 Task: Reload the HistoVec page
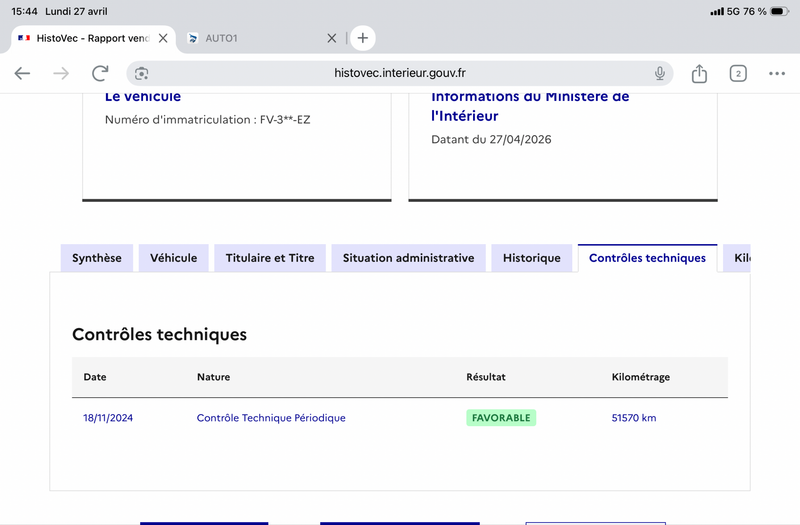pos(100,73)
